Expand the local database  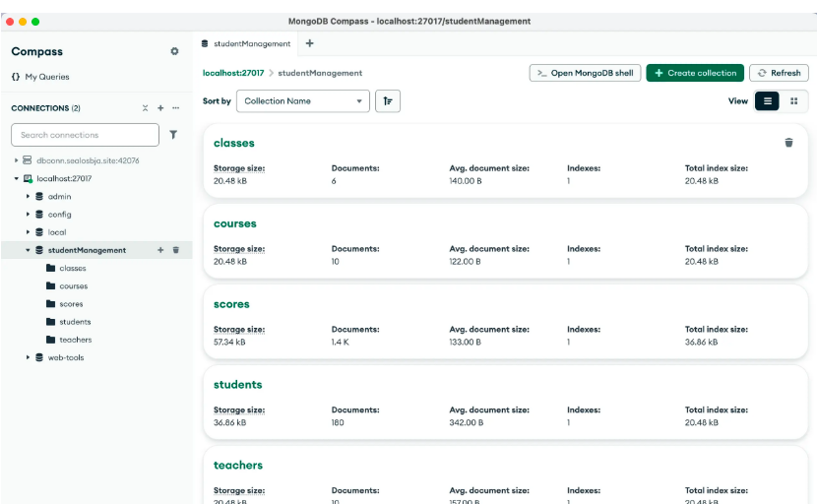coord(28,232)
